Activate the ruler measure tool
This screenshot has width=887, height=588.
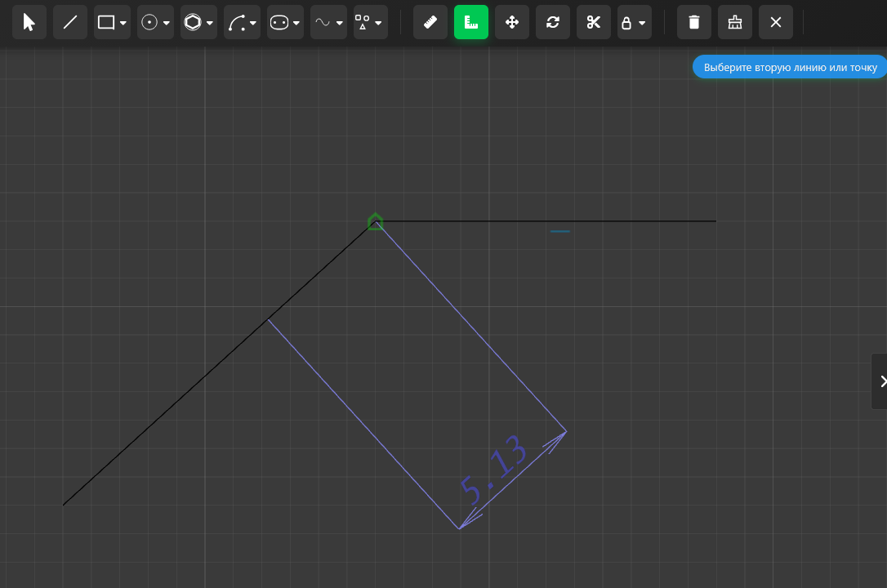(x=430, y=23)
